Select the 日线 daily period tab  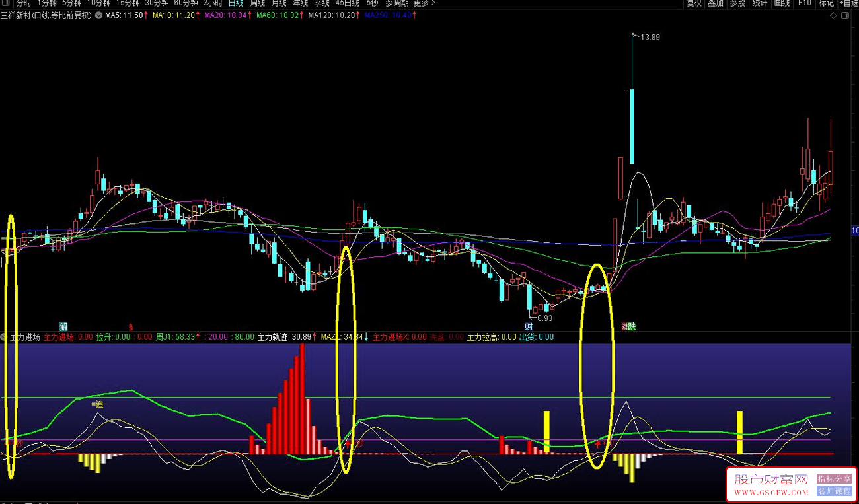(236, 3)
